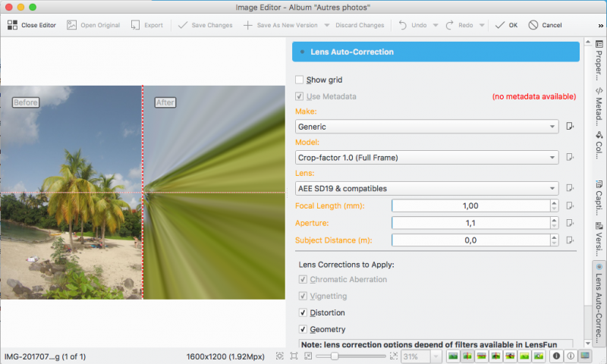This screenshot has height=364, width=607.
Task: Click the settings scrollbar up arrow
Action: 588,42
